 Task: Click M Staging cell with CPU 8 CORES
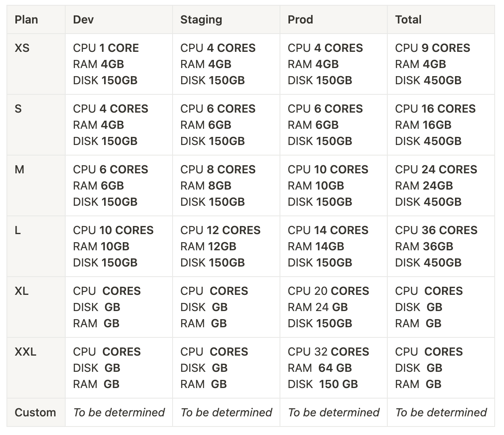tap(226, 186)
